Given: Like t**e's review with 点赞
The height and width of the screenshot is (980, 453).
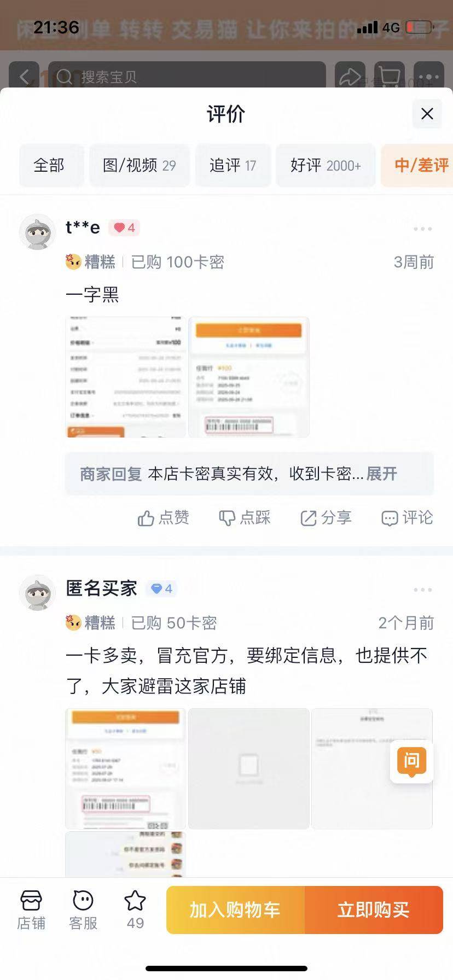Looking at the screenshot, I should (x=163, y=518).
